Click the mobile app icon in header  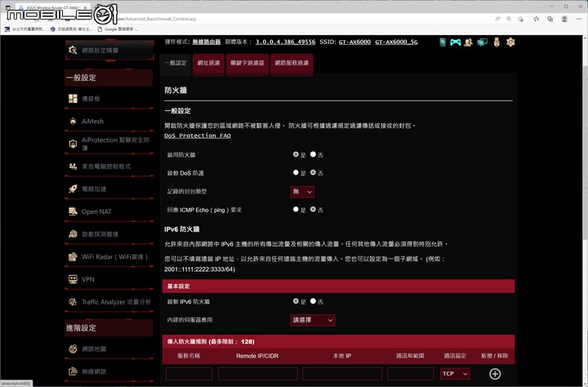tap(443, 42)
